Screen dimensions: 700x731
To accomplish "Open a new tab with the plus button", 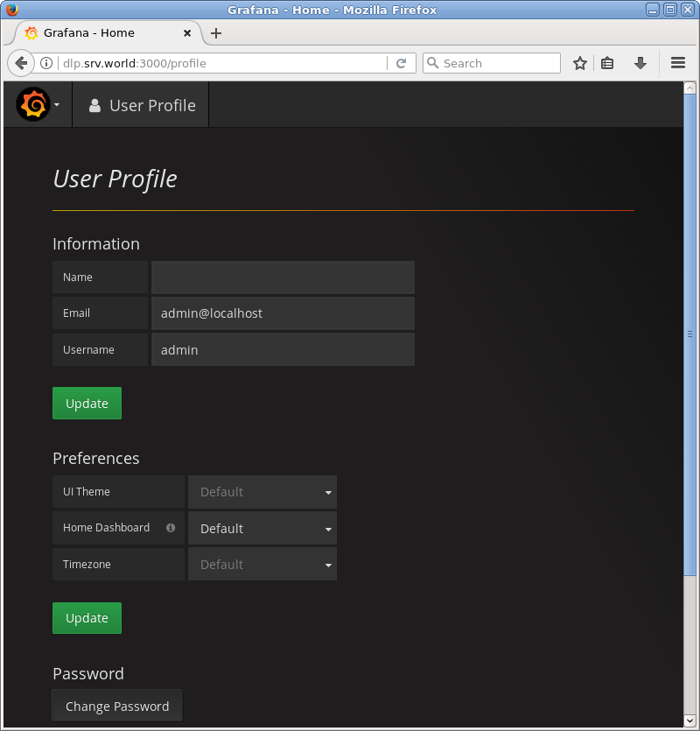I will (215, 33).
